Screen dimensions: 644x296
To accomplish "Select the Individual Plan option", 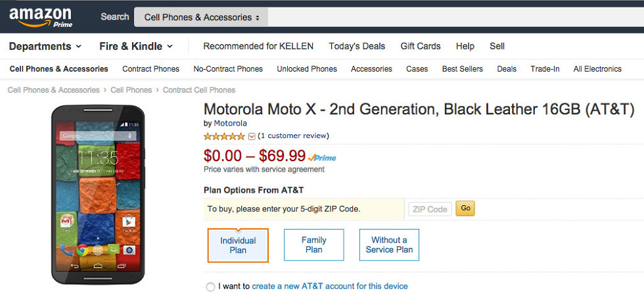I will pos(238,245).
